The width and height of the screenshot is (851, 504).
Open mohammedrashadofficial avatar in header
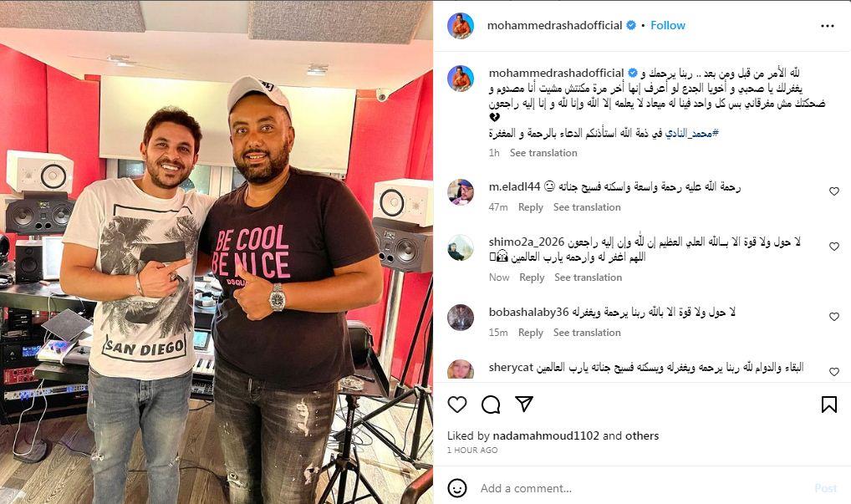click(461, 26)
